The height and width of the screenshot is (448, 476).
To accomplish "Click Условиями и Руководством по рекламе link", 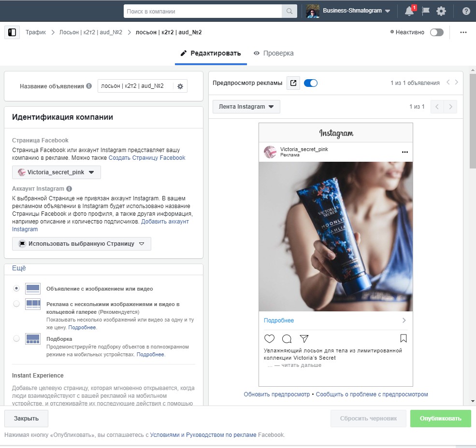I will pyautogui.click(x=203, y=435).
